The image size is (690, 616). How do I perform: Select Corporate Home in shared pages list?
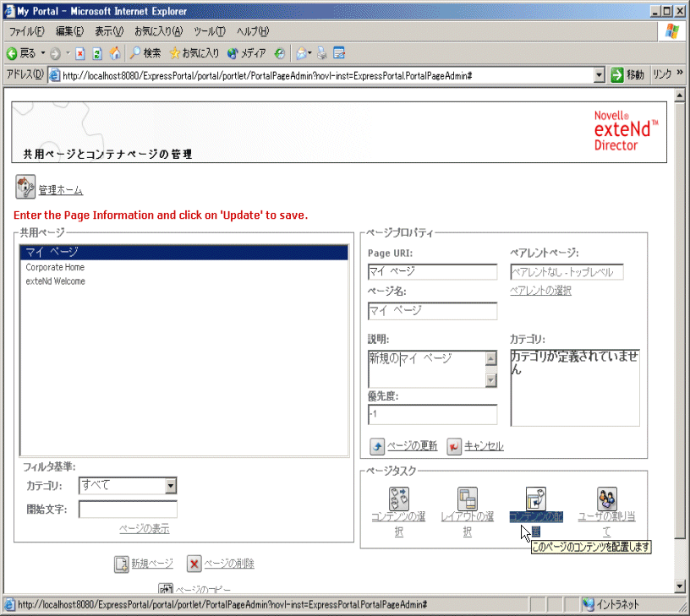point(184,267)
